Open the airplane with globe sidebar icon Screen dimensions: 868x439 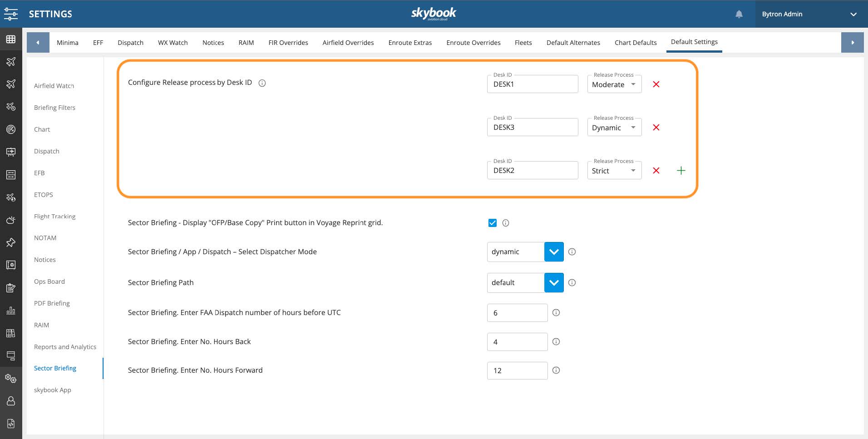click(x=11, y=197)
